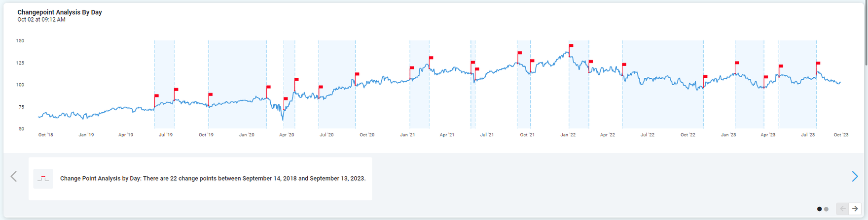Click the Changepoint Analysis By Day title
Image resolution: width=868 pixels, height=220 pixels.
[60, 12]
